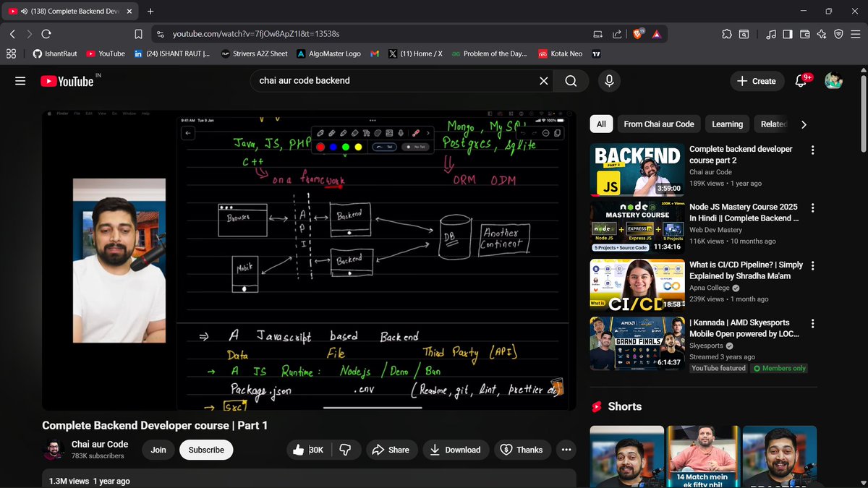The width and height of the screenshot is (868, 488).
Task: Open the Brave Wallet icon
Action: 805,34
